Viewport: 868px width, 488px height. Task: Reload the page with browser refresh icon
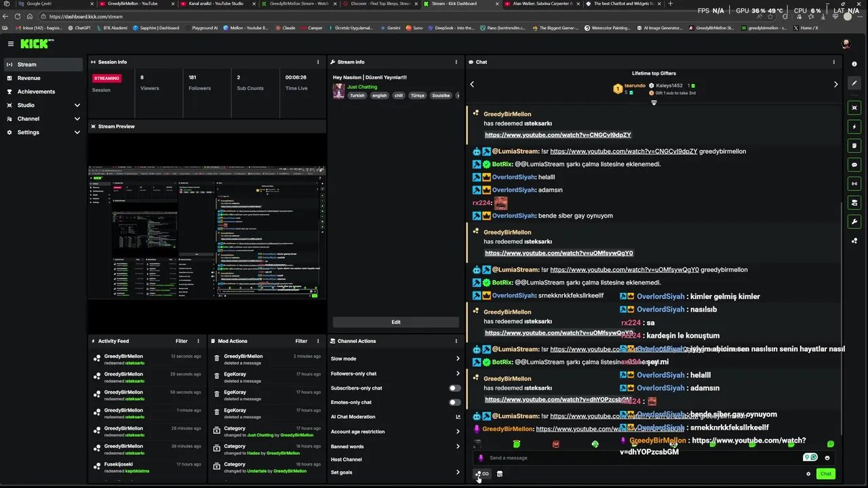point(18,16)
